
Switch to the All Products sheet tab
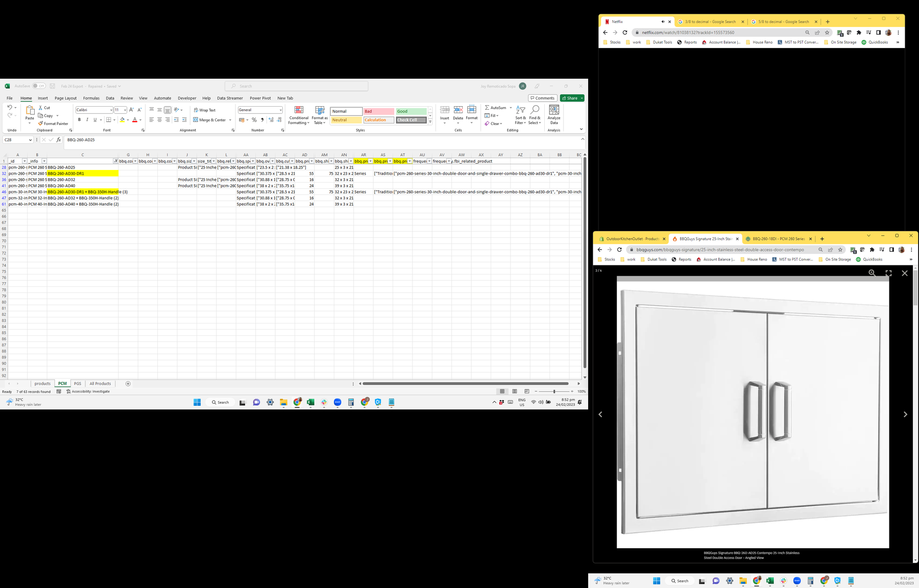100,384
